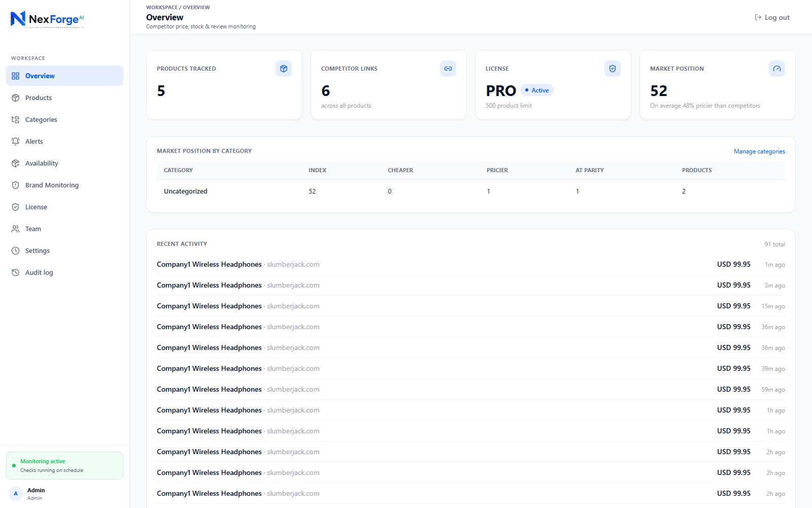Navigate to Availability
Image resolution: width=812 pixels, height=508 pixels.
(x=64, y=163)
